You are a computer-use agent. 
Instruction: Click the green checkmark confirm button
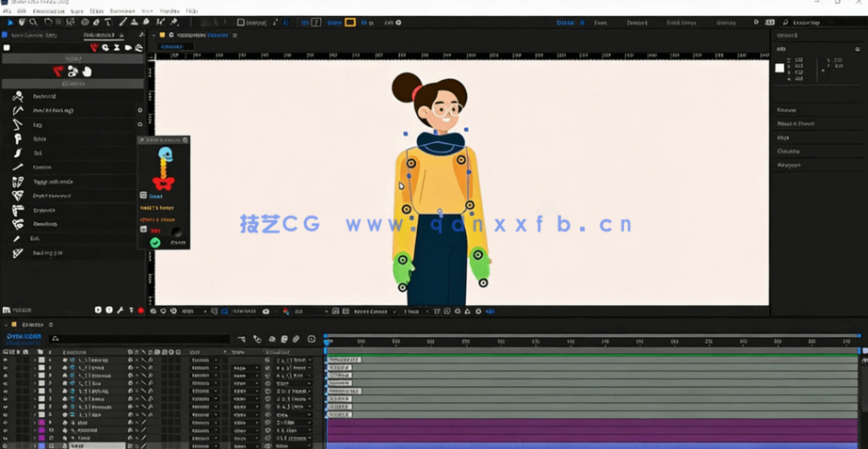click(x=155, y=243)
